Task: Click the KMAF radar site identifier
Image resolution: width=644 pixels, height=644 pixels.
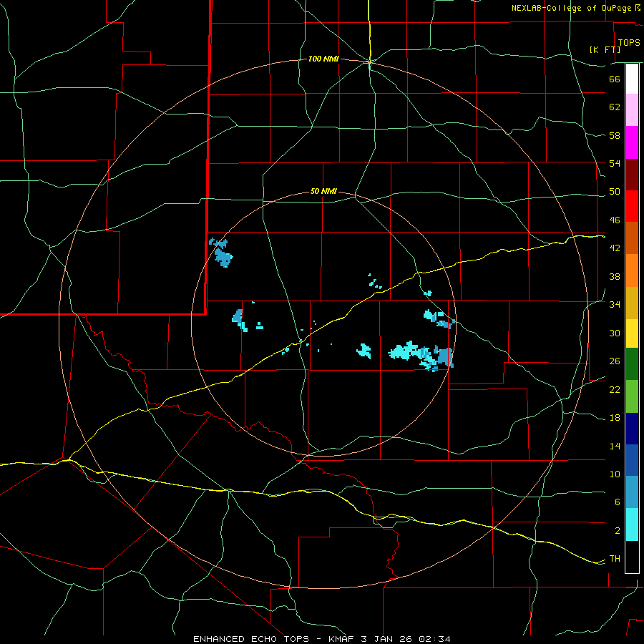Action: (x=341, y=639)
